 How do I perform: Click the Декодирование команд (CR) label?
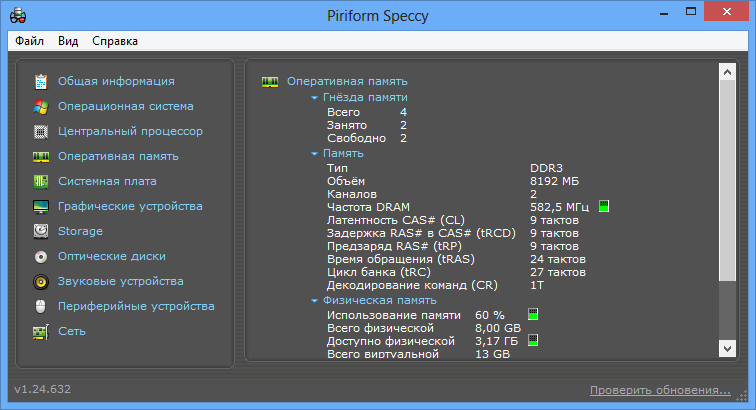point(412,286)
